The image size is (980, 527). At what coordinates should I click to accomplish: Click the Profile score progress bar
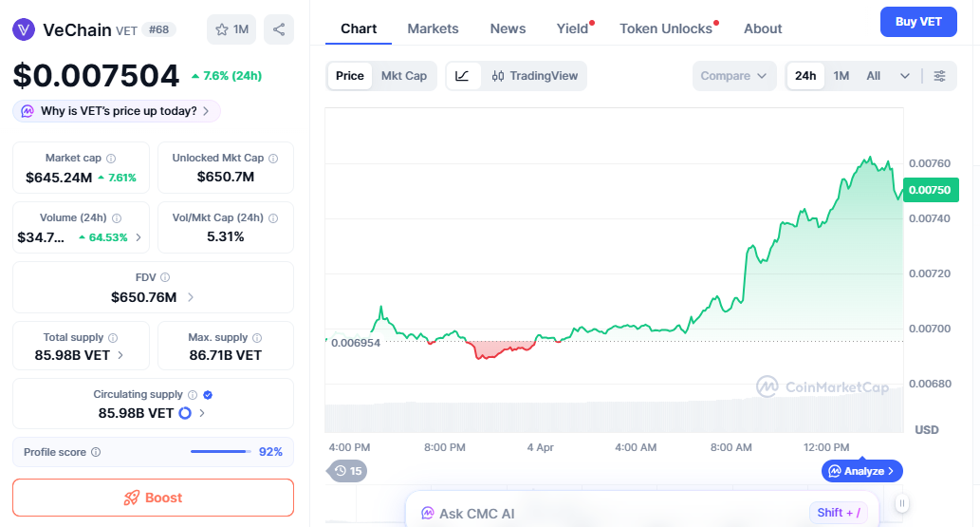point(221,451)
